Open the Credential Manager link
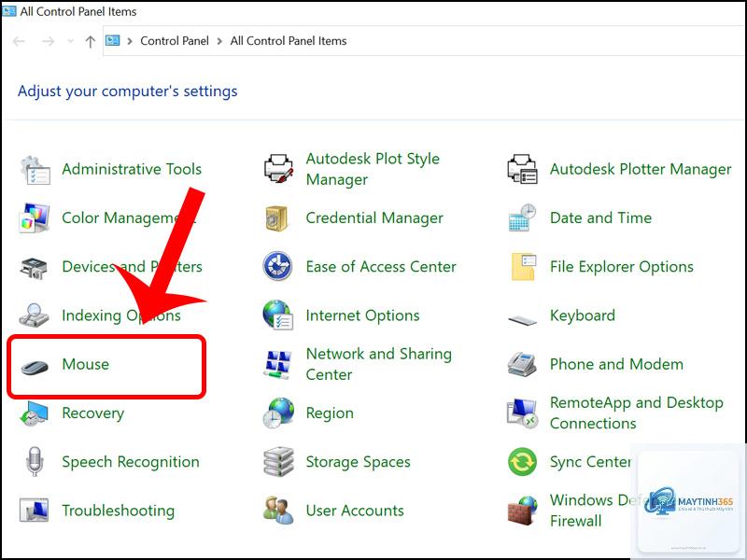 click(x=374, y=218)
